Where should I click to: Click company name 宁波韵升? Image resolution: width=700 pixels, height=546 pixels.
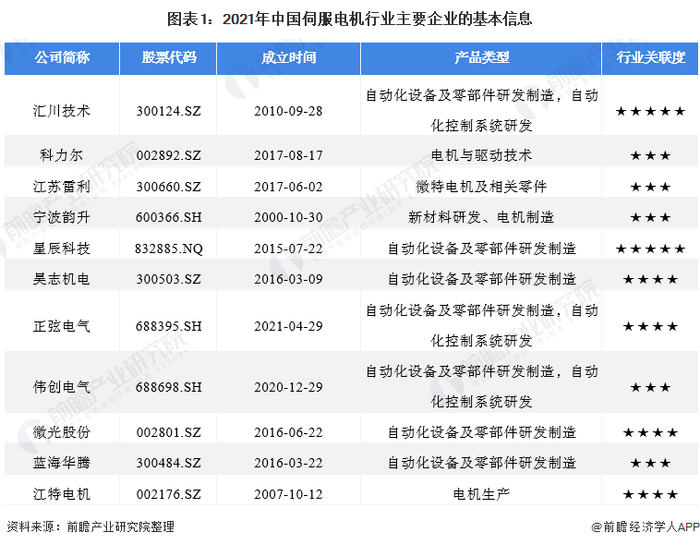tap(62, 217)
